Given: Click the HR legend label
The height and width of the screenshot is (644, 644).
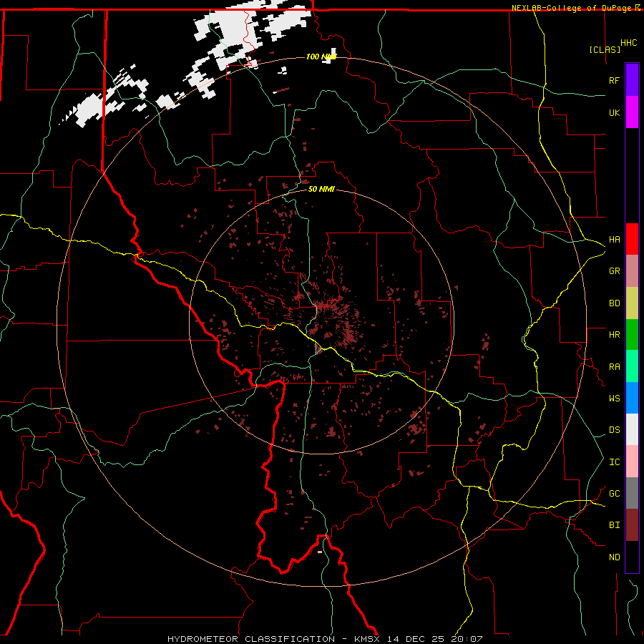Looking at the screenshot, I should coord(614,335).
